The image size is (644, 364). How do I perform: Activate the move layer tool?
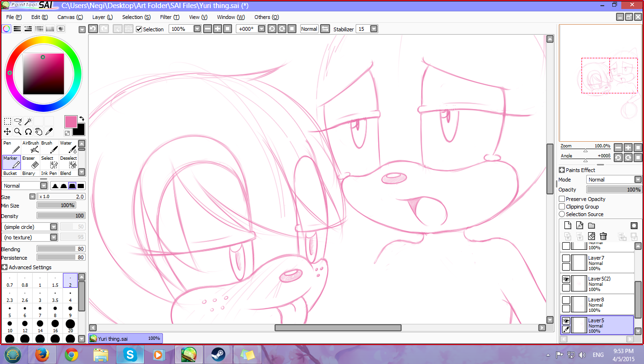tap(8, 131)
